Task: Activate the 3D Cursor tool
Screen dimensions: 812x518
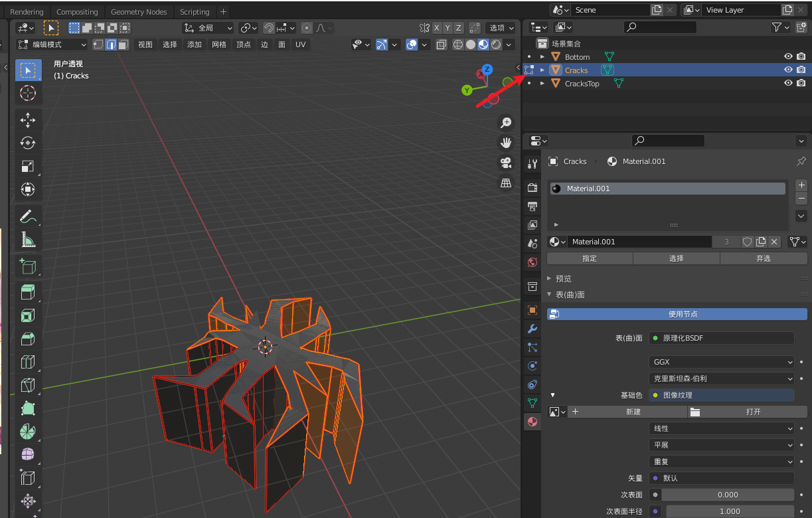Action: 28,93
